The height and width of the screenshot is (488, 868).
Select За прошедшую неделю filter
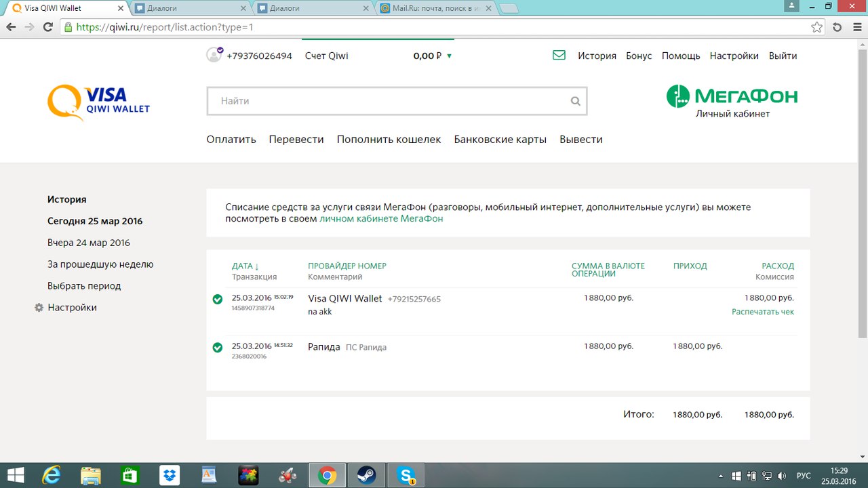pos(100,264)
